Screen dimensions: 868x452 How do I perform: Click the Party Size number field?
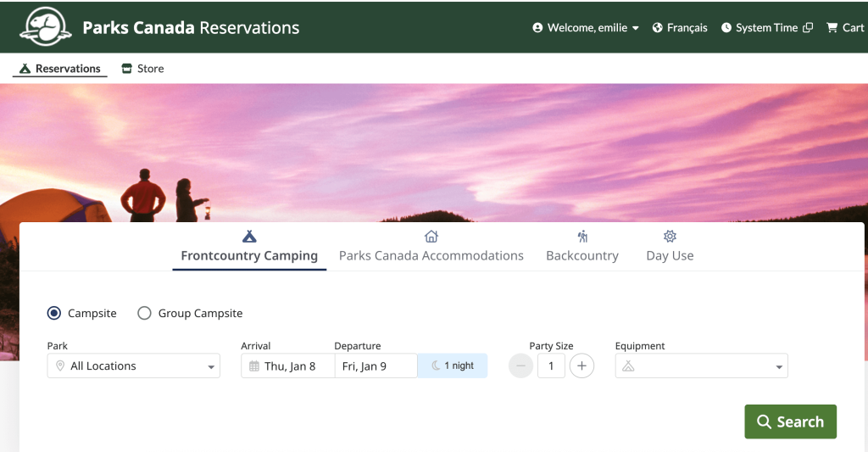pyautogui.click(x=551, y=366)
